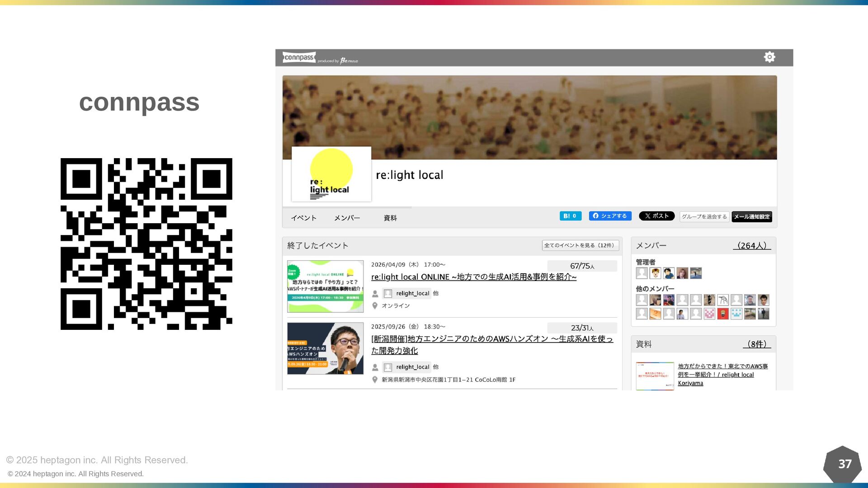Click the ONLINE event thumbnail image

click(325, 286)
